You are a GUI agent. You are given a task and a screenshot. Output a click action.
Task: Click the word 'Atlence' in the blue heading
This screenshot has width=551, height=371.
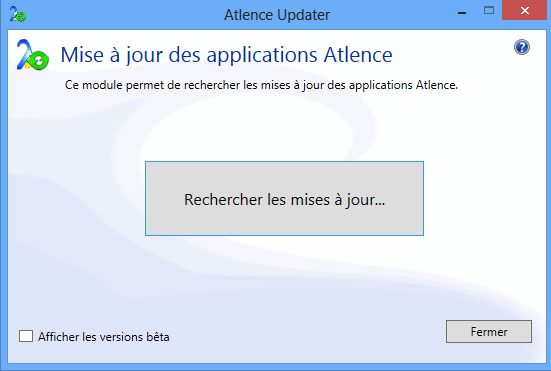(x=358, y=55)
